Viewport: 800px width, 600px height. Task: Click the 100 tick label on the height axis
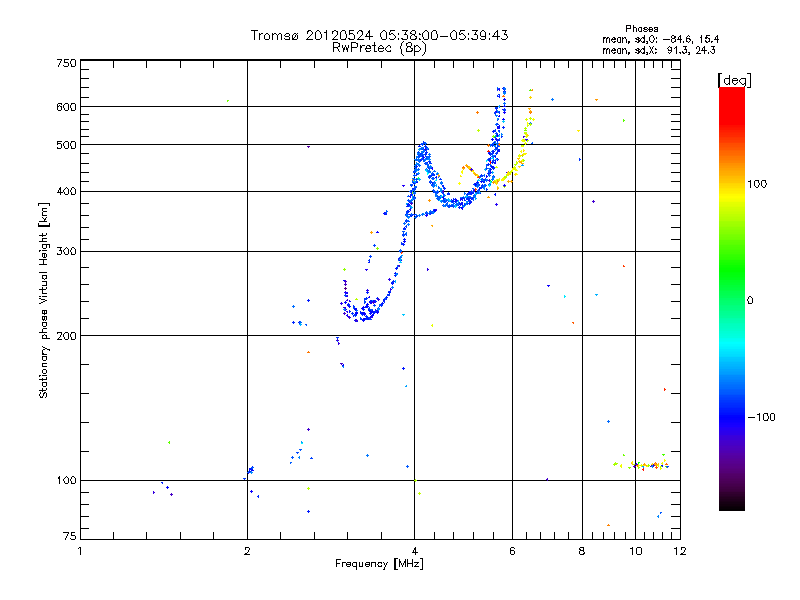pos(66,481)
